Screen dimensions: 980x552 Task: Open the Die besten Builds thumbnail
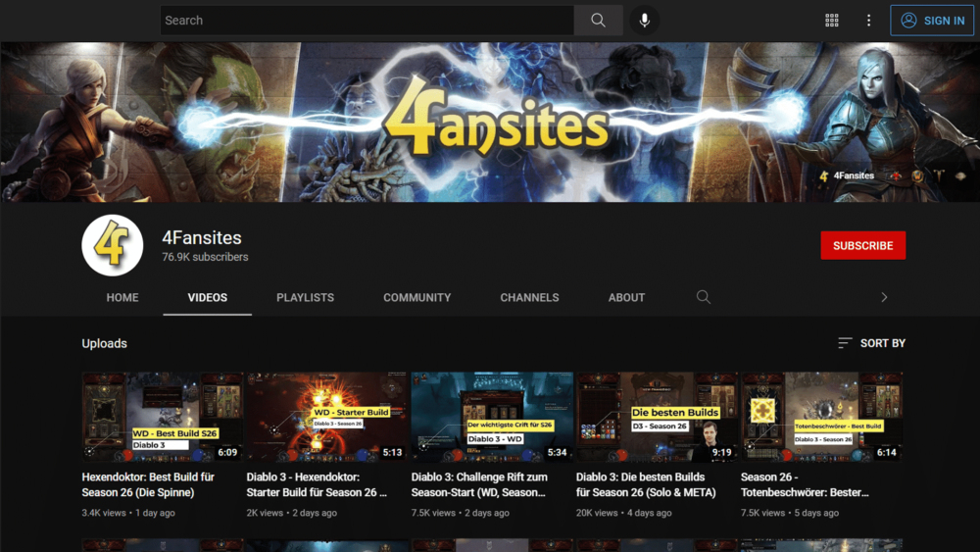point(657,417)
